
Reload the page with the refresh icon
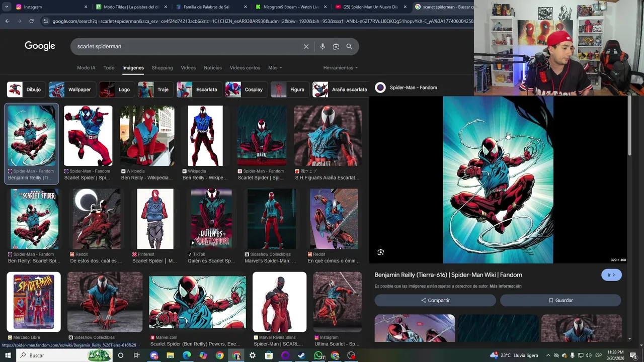(31, 21)
